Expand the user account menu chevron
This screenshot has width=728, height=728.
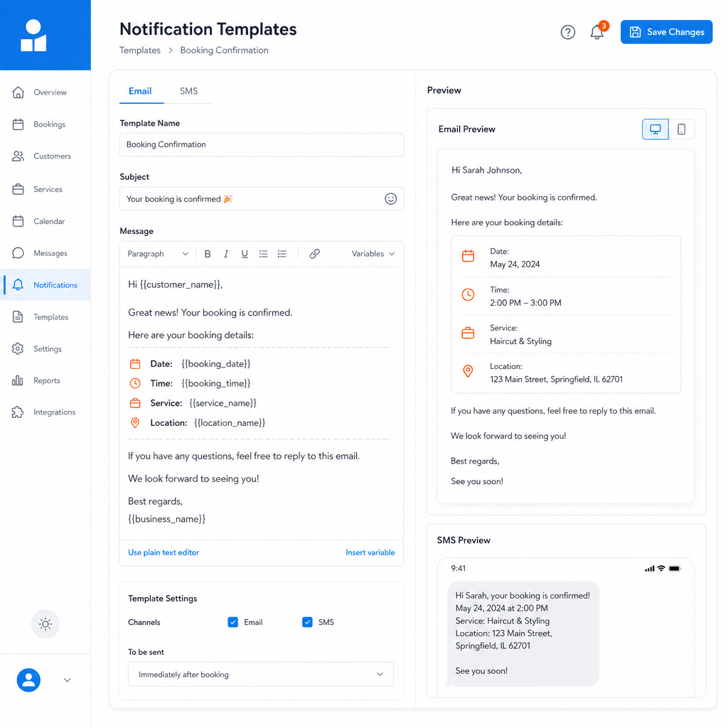(68, 680)
